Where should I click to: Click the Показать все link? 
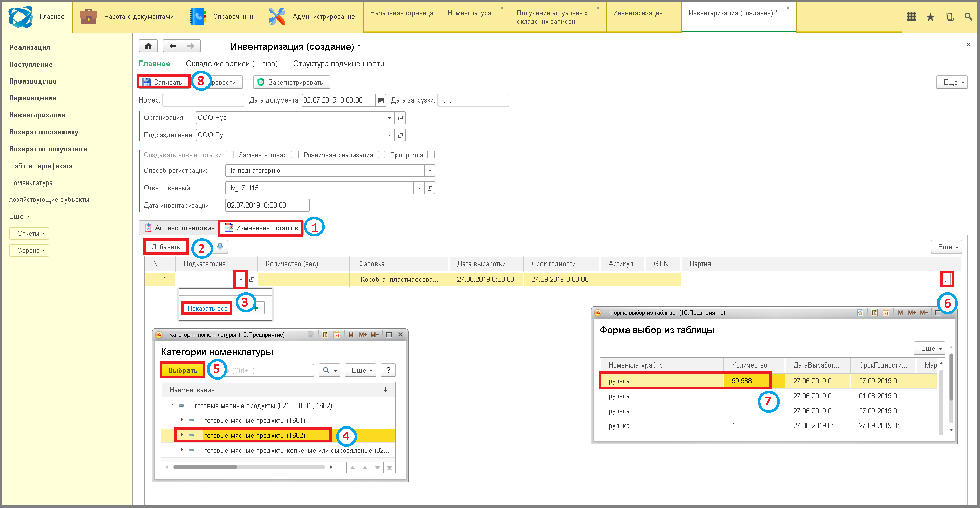coord(207,309)
